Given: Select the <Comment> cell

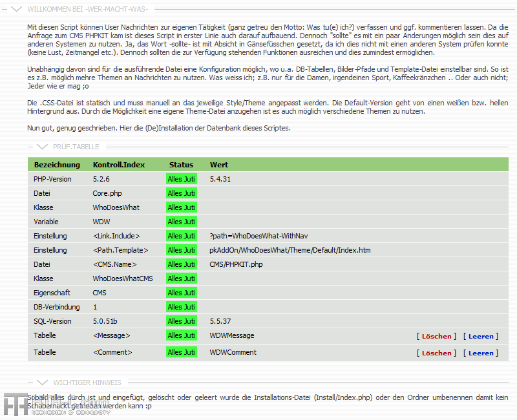Looking at the screenshot, I should tap(112, 352).
